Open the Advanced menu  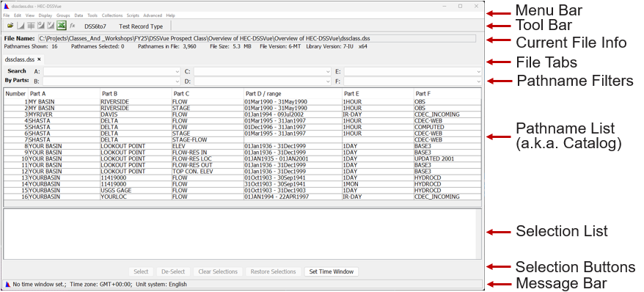[153, 15]
